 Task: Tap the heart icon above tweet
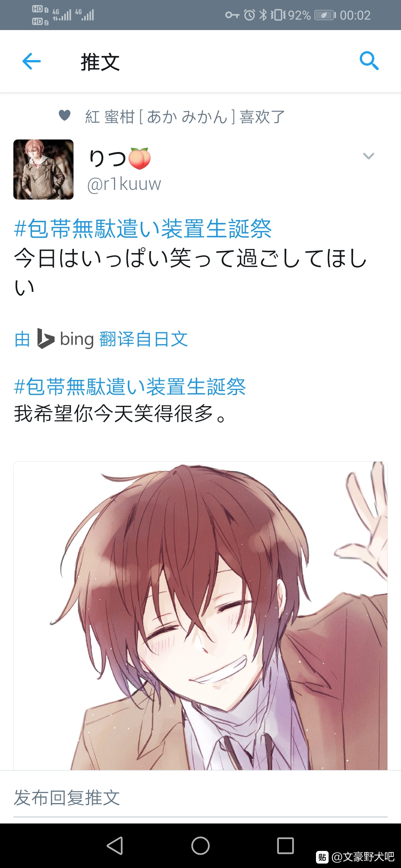pos(65,115)
